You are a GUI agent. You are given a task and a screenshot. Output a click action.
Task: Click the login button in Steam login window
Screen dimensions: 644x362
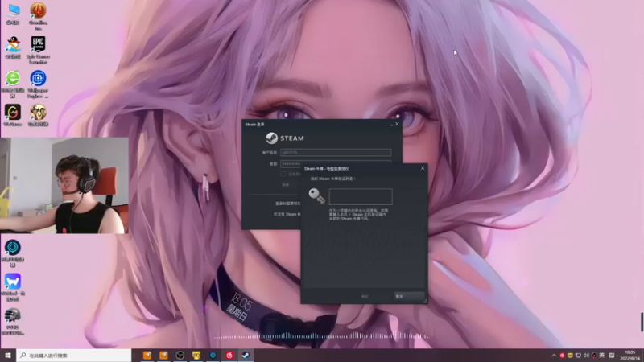click(x=286, y=185)
